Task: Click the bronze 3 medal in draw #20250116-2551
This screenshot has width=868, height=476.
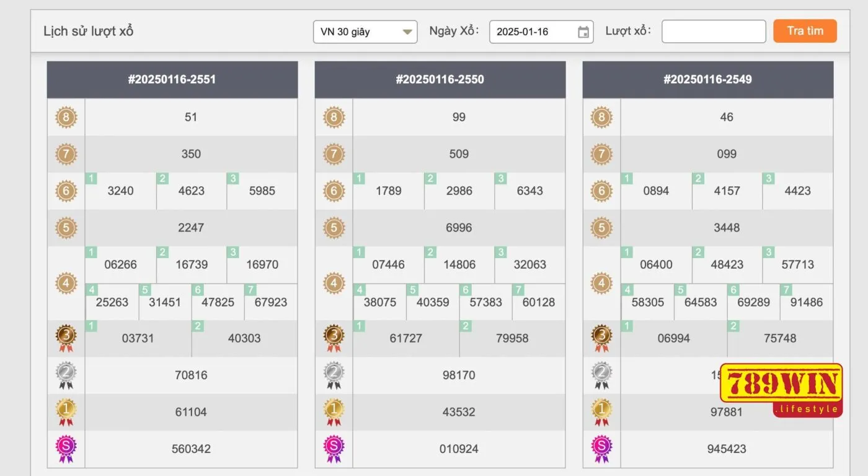Action: pyautogui.click(x=66, y=338)
